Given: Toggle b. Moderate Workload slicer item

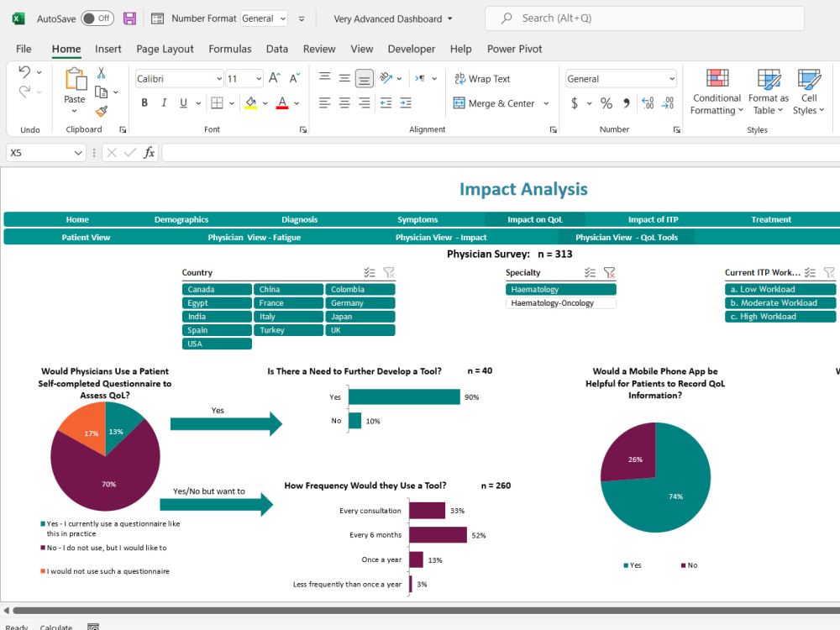Looking at the screenshot, I should point(780,303).
